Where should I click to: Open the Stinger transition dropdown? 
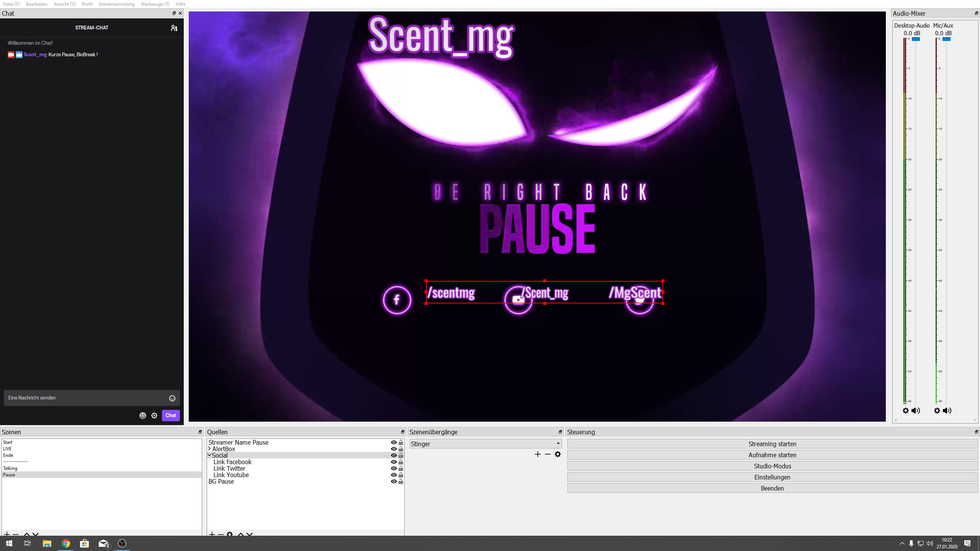coord(485,444)
